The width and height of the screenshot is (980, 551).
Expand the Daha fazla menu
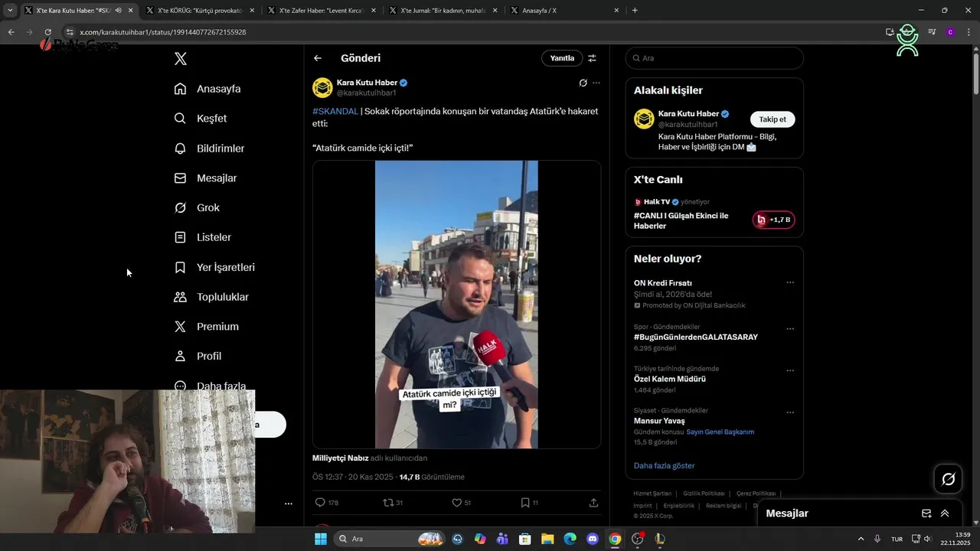(210, 386)
